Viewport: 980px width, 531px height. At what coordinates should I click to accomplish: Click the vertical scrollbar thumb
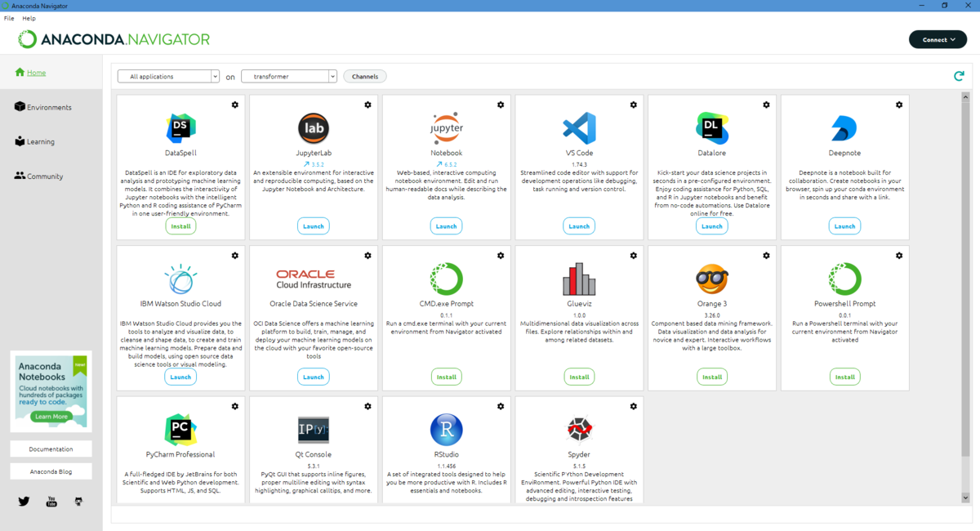point(965,278)
